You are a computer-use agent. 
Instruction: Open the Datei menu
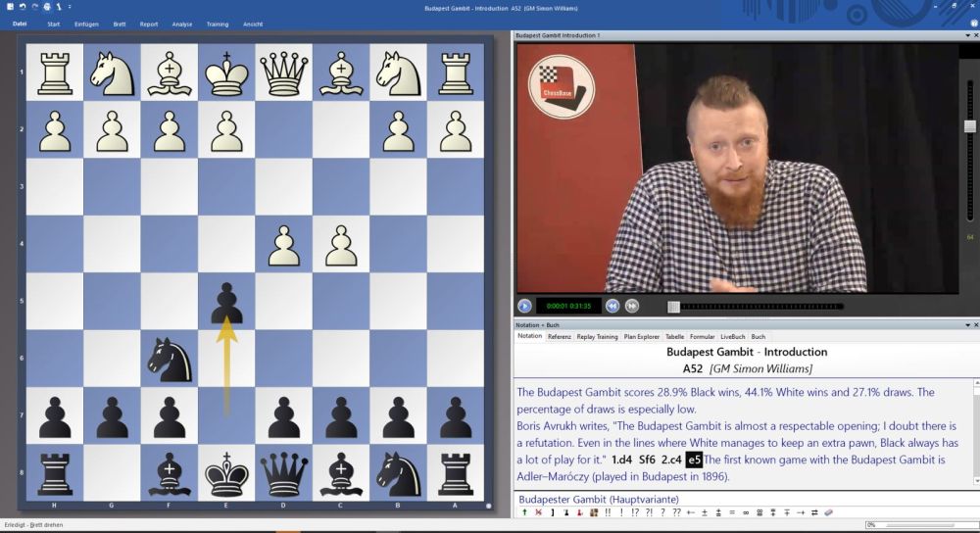[20, 24]
